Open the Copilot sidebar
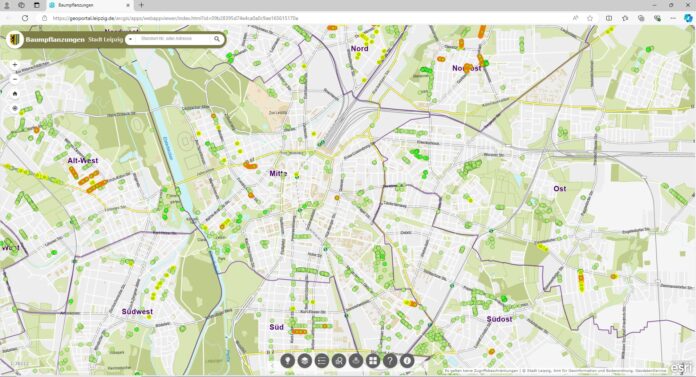 click(688, 18)
